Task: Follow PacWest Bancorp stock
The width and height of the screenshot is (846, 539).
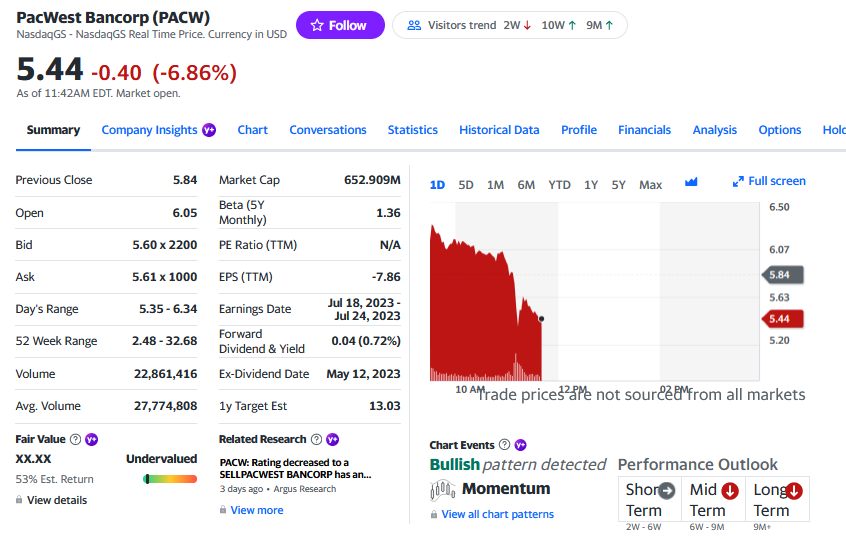Action: (x=340, y=25)
